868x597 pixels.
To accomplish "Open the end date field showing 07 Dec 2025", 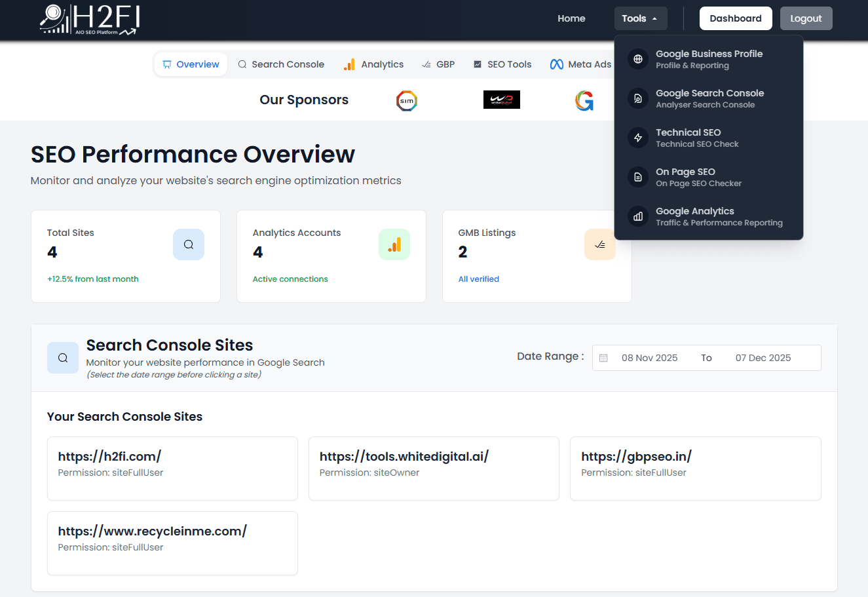I will 763,358.
